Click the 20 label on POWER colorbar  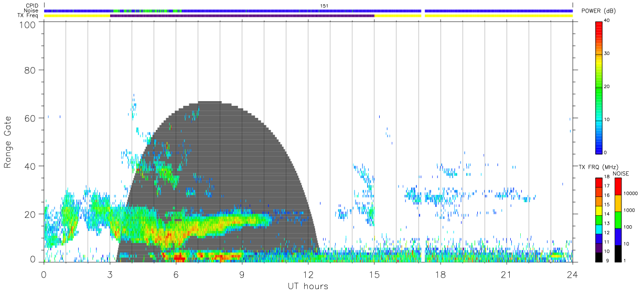(608, 86)
